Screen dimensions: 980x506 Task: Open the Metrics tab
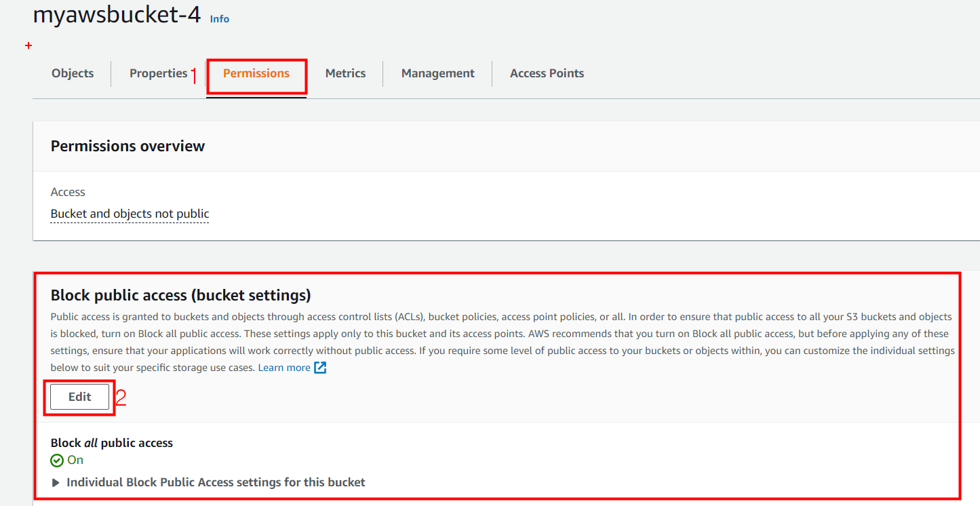pyautogui.click(x=345, y=73)
